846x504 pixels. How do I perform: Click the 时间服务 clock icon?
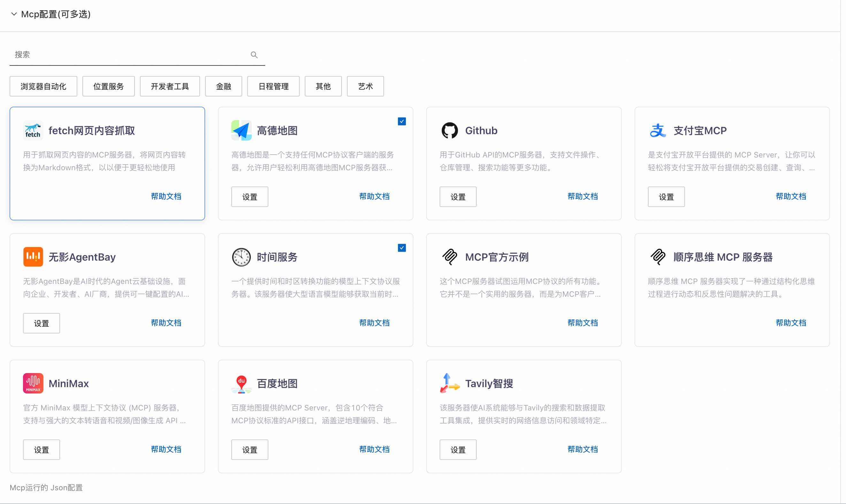tap(241, 257)
